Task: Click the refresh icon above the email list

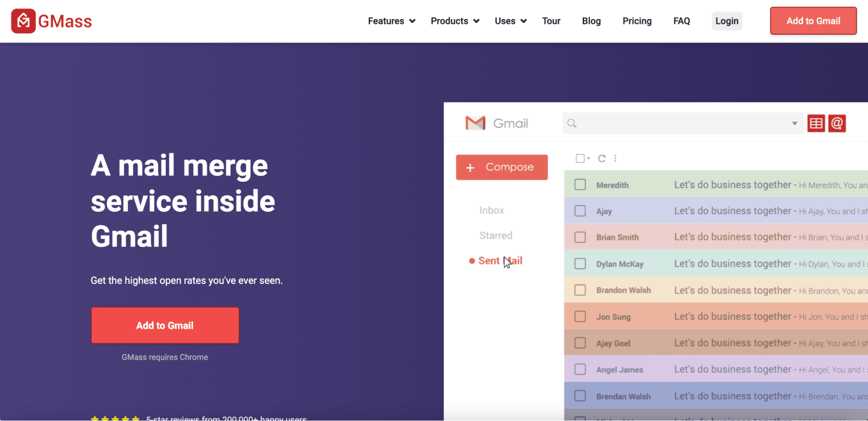Action: (602, 158)
